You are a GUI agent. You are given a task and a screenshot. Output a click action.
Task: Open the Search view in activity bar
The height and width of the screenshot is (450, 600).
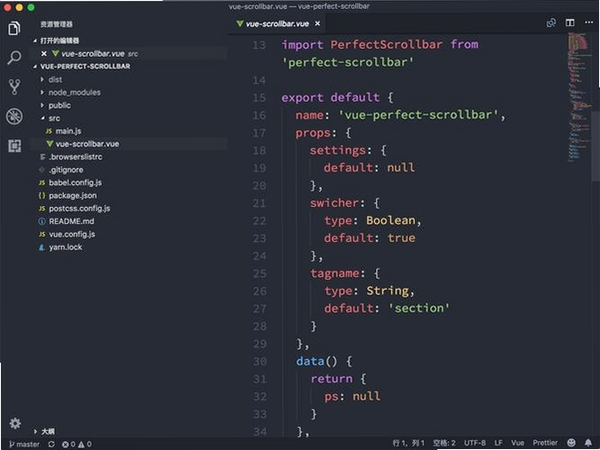(14, 57)
